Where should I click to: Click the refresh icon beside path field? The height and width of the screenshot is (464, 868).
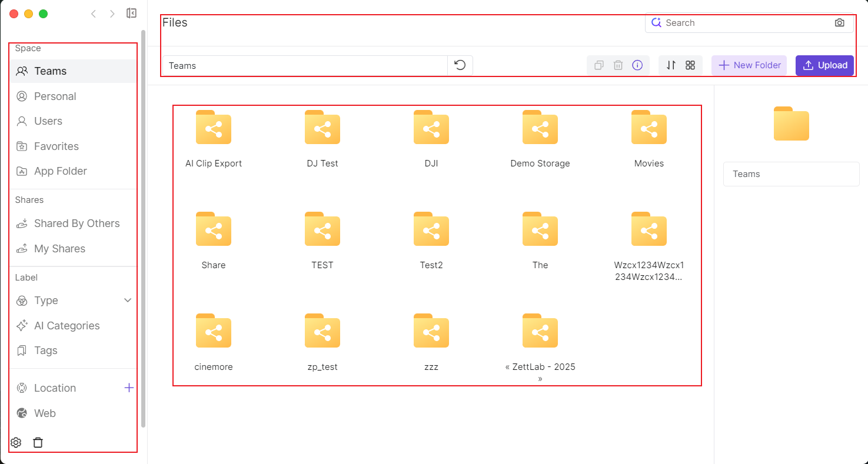click(x=460, y=65)
